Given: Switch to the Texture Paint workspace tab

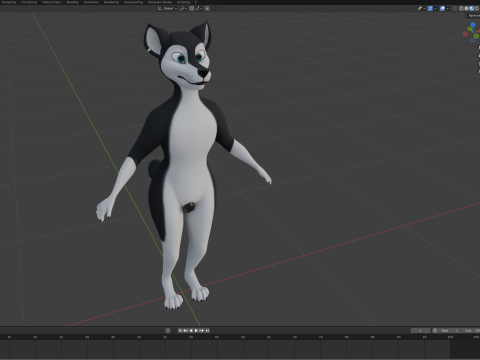Looking at the screenshot, I should point(52,2).
